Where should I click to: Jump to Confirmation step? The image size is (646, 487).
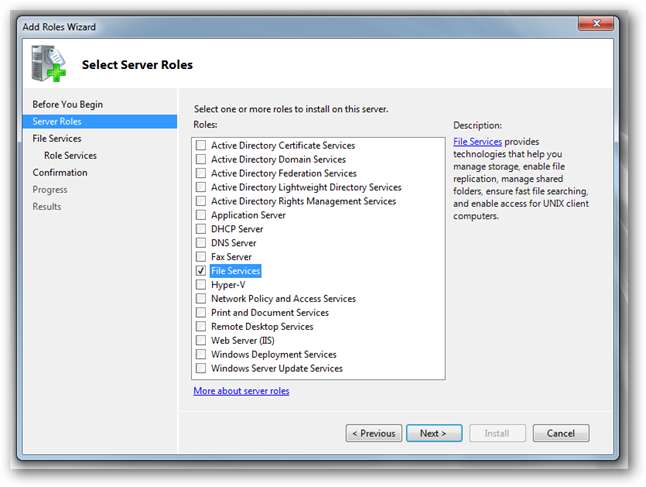pyautogui.click(x=60, y=172)
